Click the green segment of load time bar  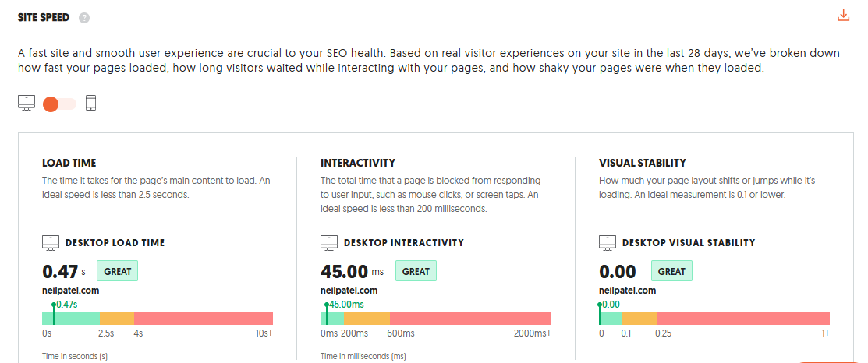(x=78, y=318)
